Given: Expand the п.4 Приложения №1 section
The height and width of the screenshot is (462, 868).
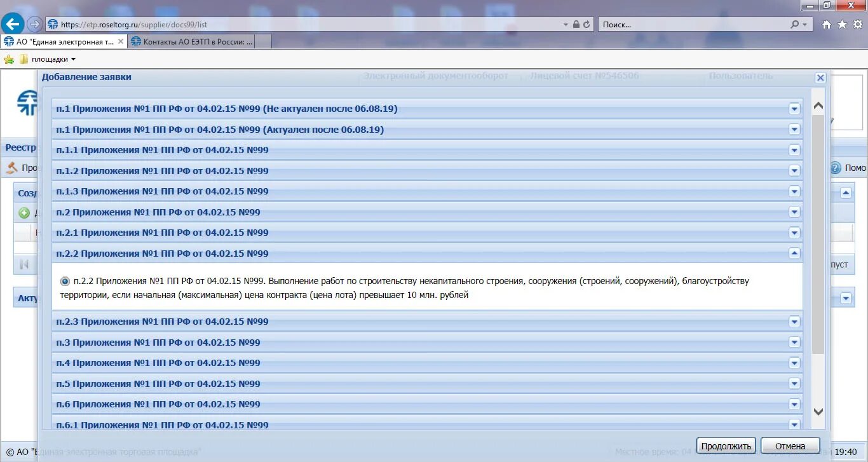Looking at the screenshot, I should point(794,363).
